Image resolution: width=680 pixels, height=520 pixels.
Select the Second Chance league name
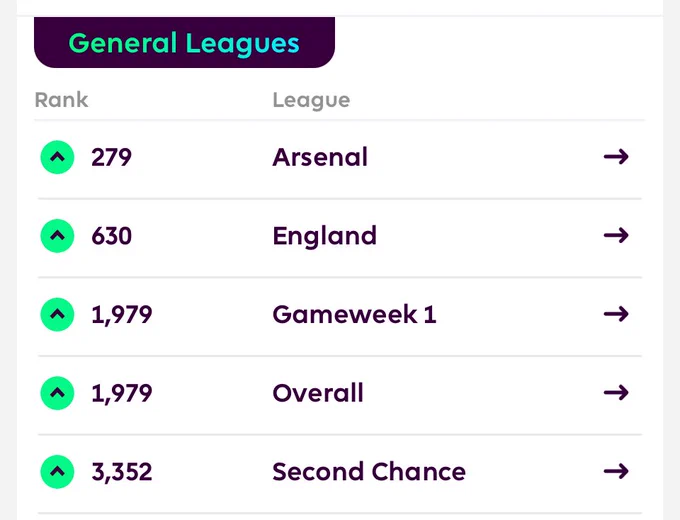point(369,472)
